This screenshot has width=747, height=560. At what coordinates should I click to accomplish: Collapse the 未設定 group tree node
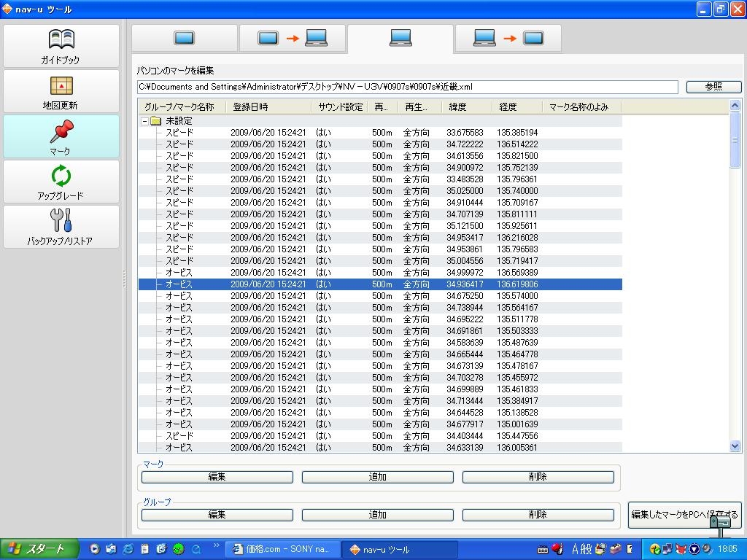coord(144,121)
